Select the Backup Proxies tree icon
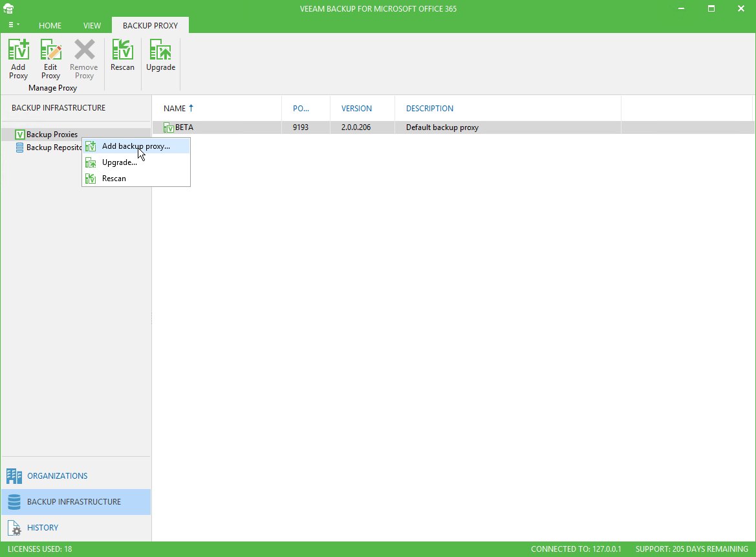 click(x=20, y=135)
